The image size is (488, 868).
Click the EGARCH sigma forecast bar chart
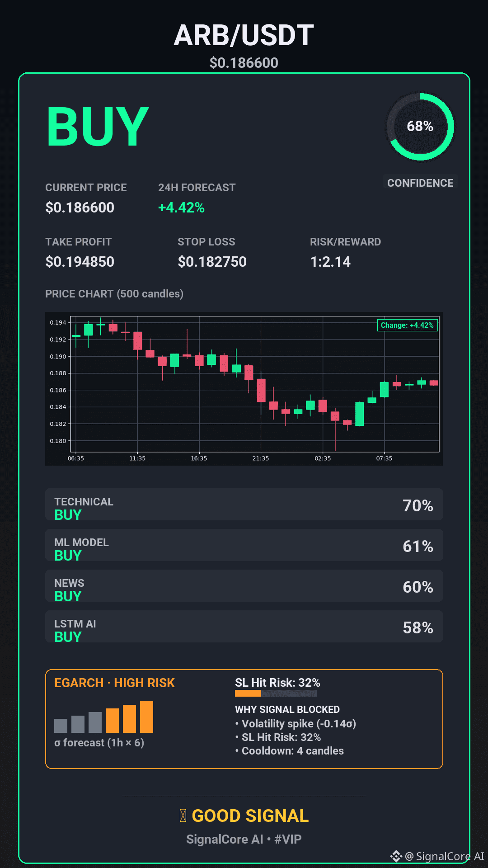(103, 717)
